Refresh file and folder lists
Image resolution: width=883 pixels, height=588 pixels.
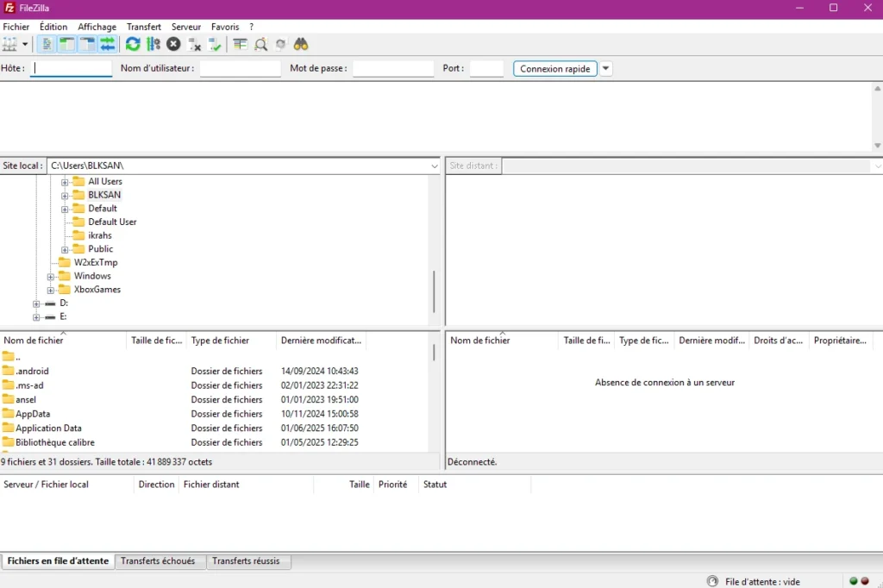(x=133, y=45)
